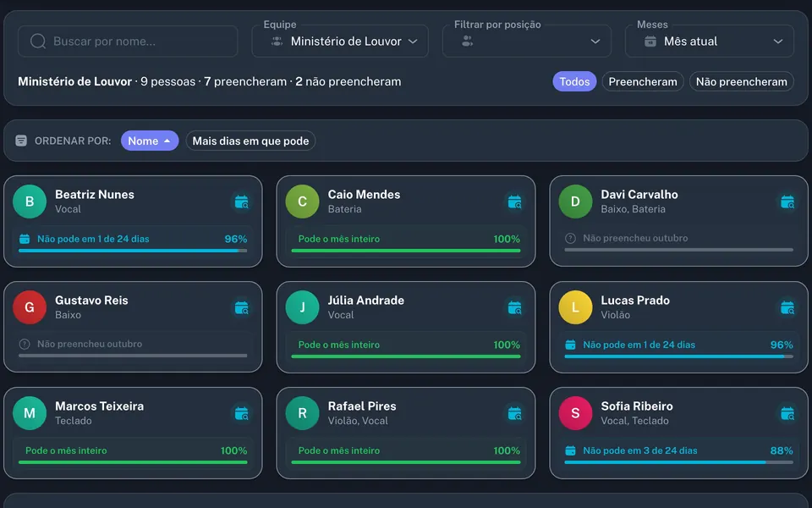This screenshot has height=508, width=812.
Task: Click Rafael Pires avatar R
Action: (303, 413)
